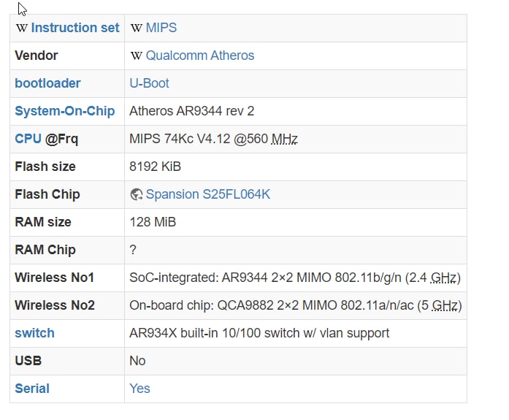Viewport: 509px width, 420px height.
Task: Follow the Qualcomm Atheros link
Action: point(200,56)
